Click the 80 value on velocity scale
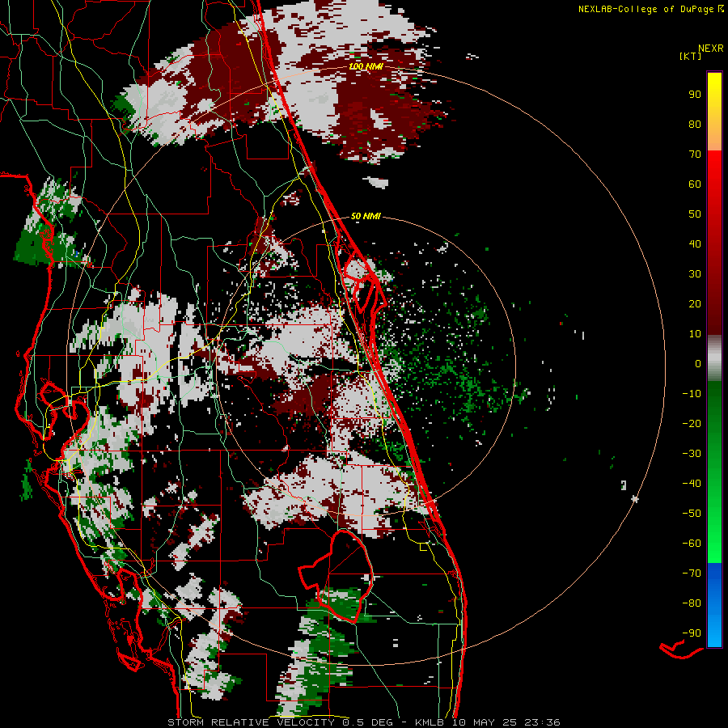Image resolution: width=728 pixels, height=728 pixels. (x=695, y=125)
